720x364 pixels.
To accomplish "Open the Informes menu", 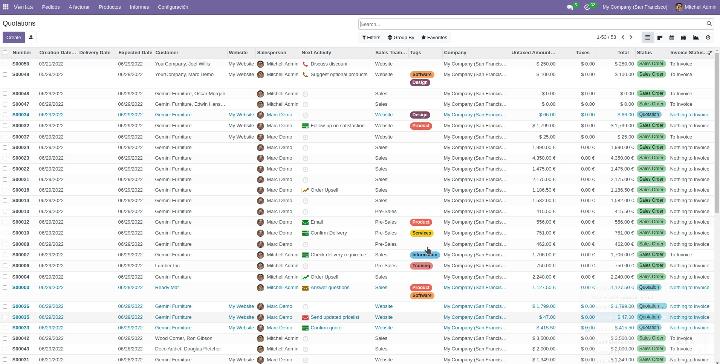I will tap(139, 7).
